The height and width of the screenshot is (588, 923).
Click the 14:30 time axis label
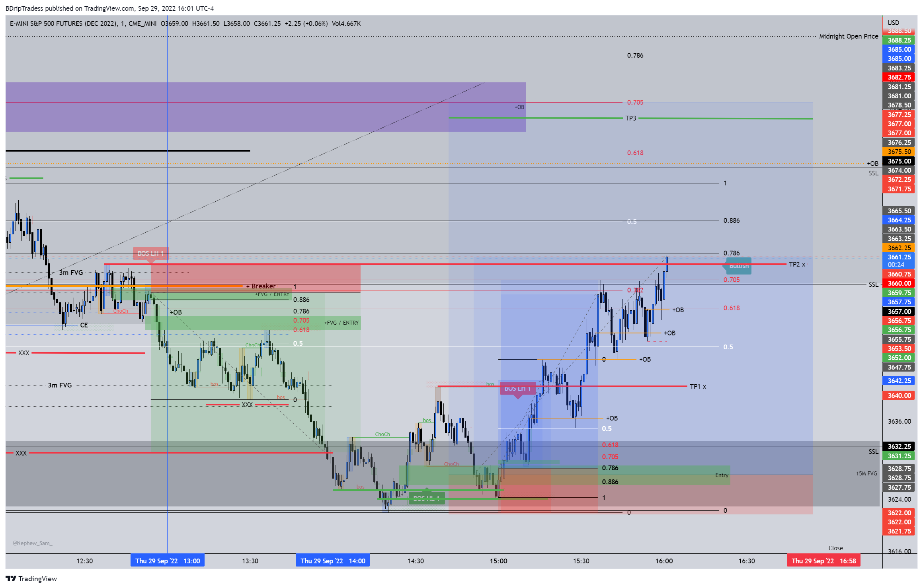click(x=416, y=561)
